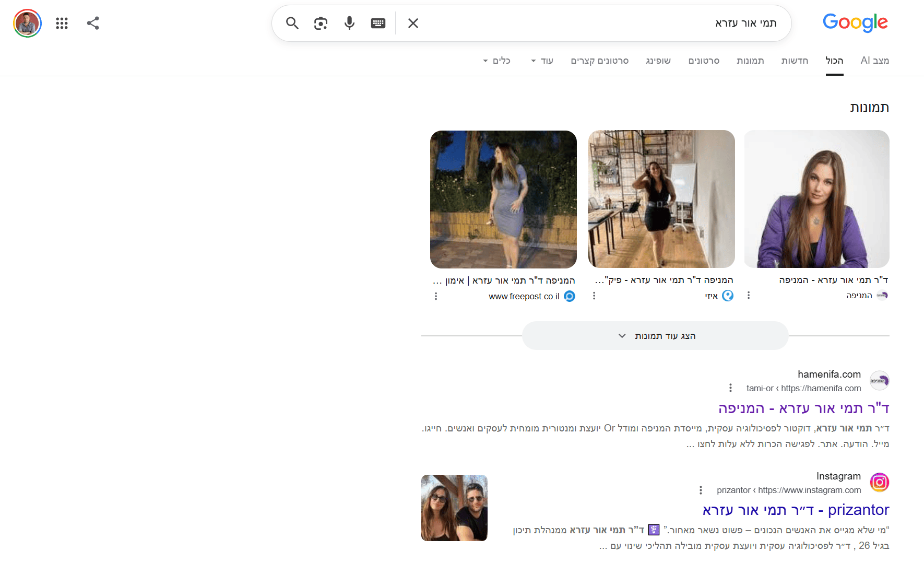Click the תמונות section heading
This screenshot has height=562, width=924.
click(x=869, y=107)
